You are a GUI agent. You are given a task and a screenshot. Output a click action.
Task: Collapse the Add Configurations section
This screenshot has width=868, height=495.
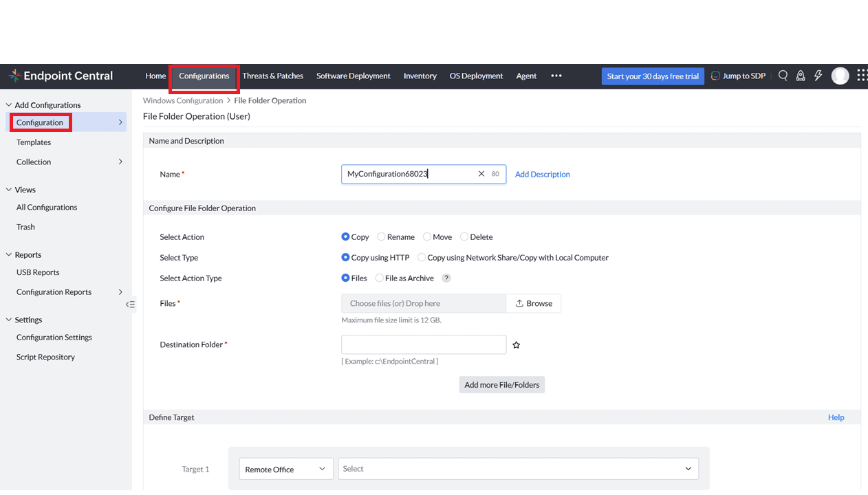[9, 105]
